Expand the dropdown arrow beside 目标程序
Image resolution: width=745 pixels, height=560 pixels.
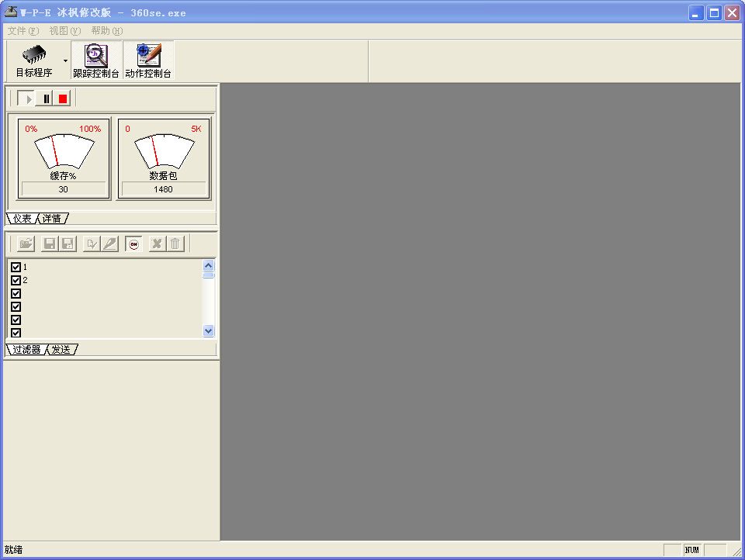coord(65,60)
